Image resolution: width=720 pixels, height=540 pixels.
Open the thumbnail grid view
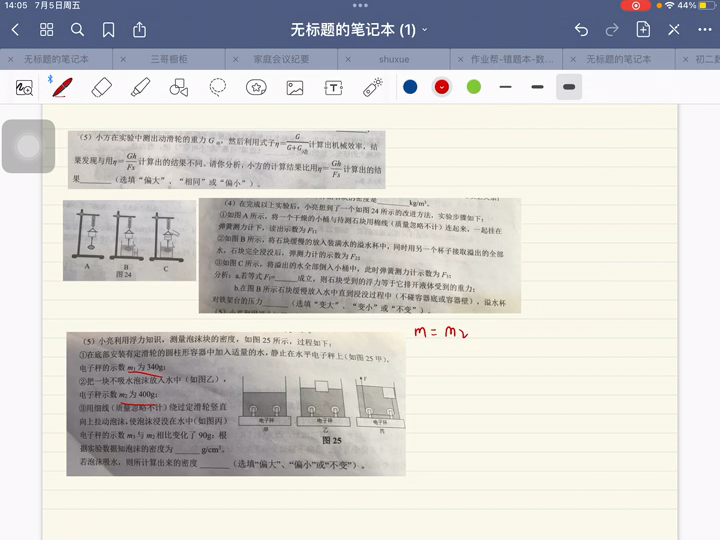point(46,30)
